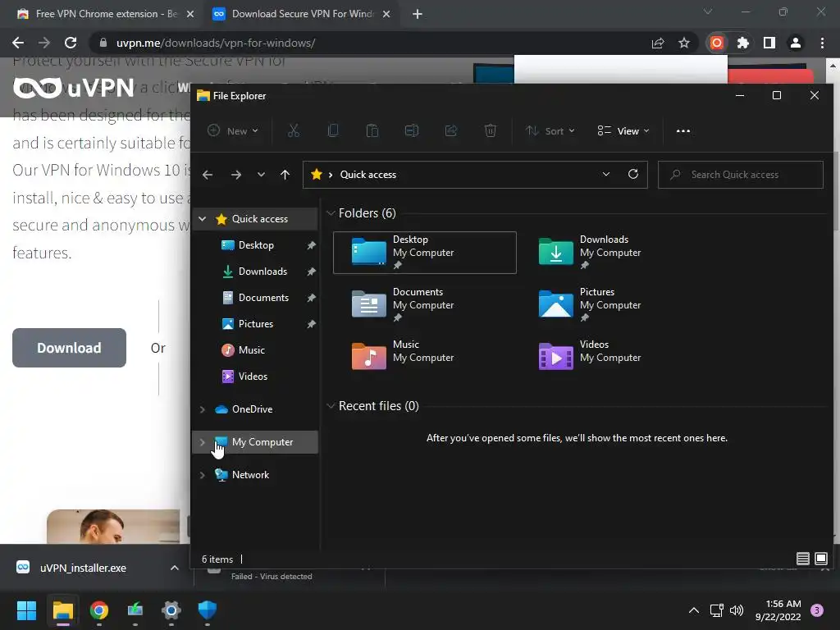Click the Download button on uVPN page

coord(69,348)
